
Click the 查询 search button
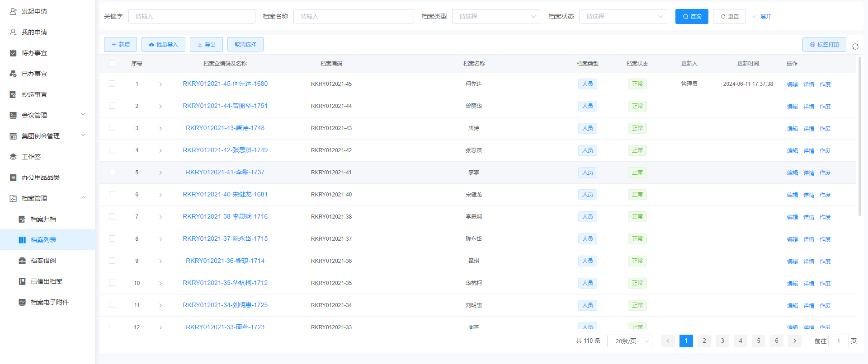click(691, 16)
